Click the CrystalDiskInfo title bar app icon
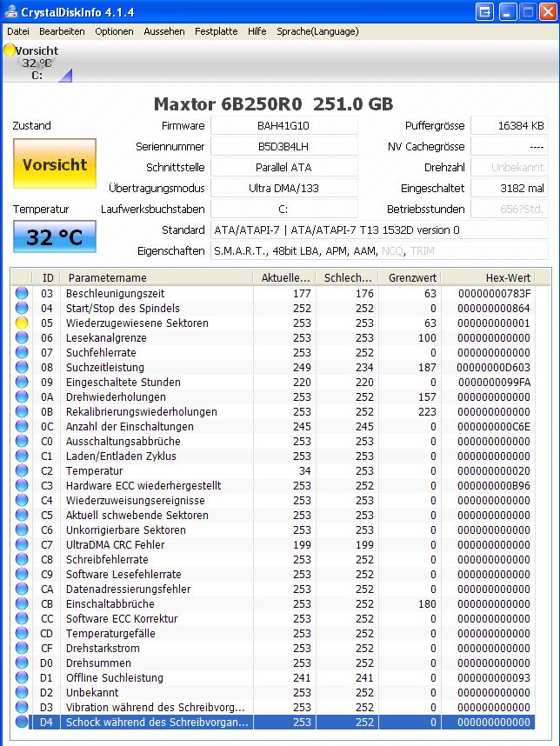 (x=10, y=11)
